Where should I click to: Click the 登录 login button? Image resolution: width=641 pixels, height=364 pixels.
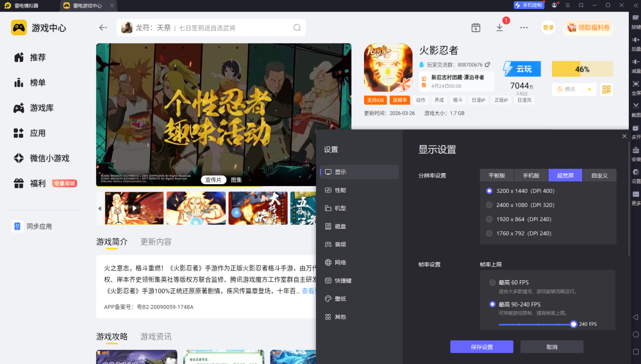pos(548,28)
